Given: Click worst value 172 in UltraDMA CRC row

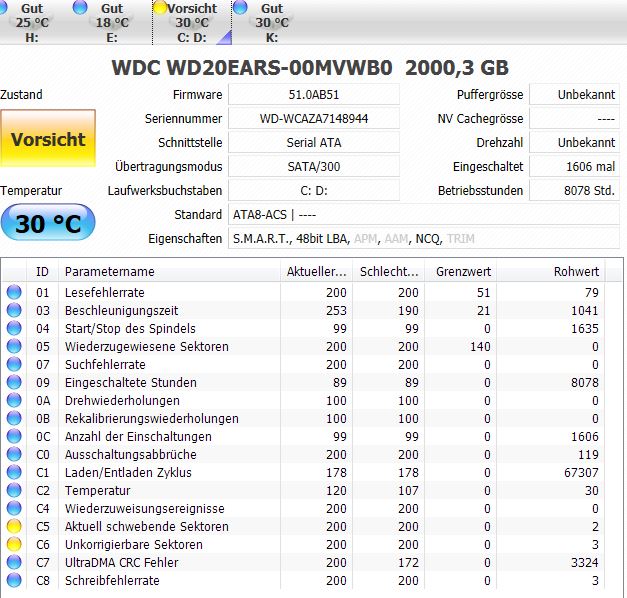Looking at the screenshot, I should [408, 562].
